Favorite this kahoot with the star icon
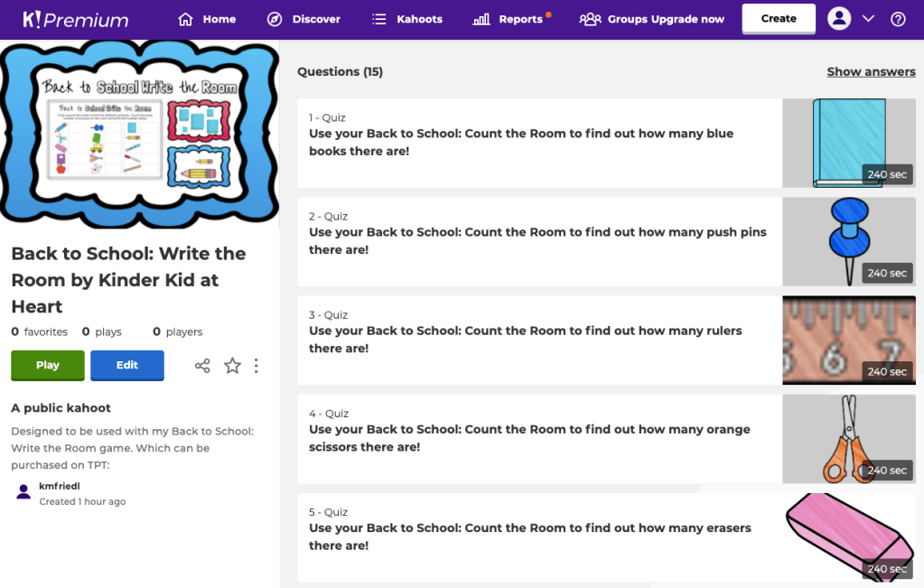Image resolution: width=924 pixels, height=588 pixels. [232, 366]
